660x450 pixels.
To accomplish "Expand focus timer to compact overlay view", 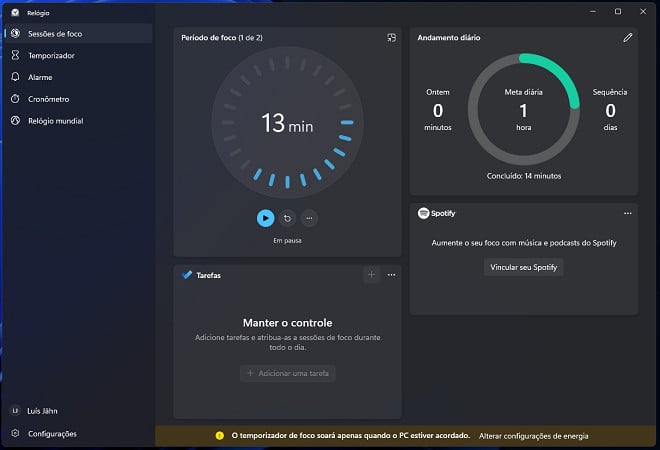I will 392,37.
